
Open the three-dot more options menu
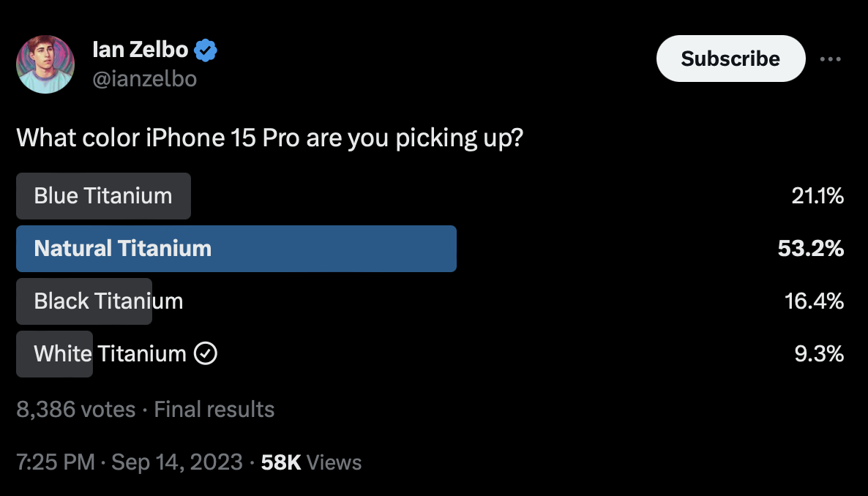coord(831,59)
